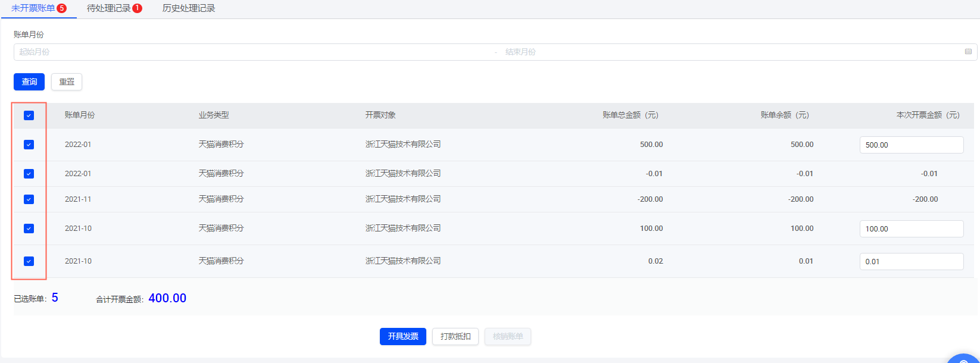Uncheck the 2021-11 row checkbox
Viewport: 980px width, 363px height.
[29, 199]
